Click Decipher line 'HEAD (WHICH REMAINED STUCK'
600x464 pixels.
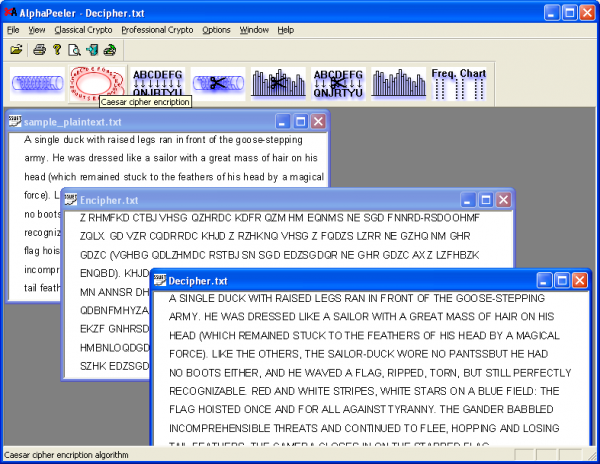point(364,335)
